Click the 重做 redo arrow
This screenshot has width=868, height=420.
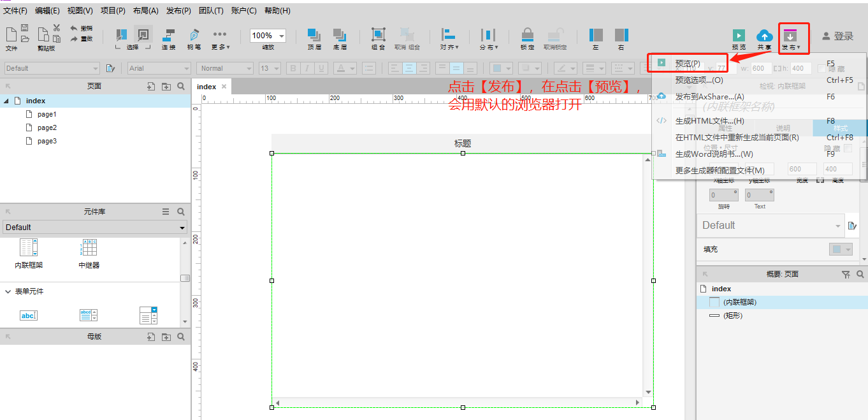74,39
